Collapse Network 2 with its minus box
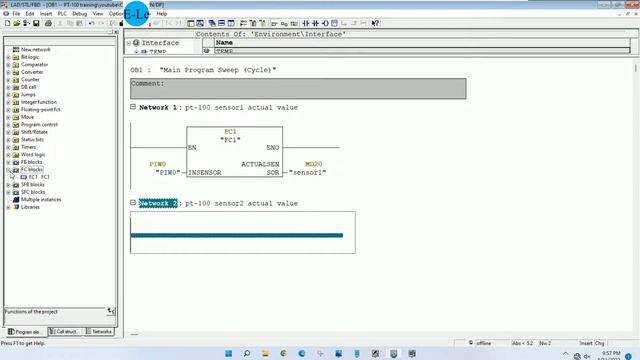The image size is (640, 360). [133, 202]
